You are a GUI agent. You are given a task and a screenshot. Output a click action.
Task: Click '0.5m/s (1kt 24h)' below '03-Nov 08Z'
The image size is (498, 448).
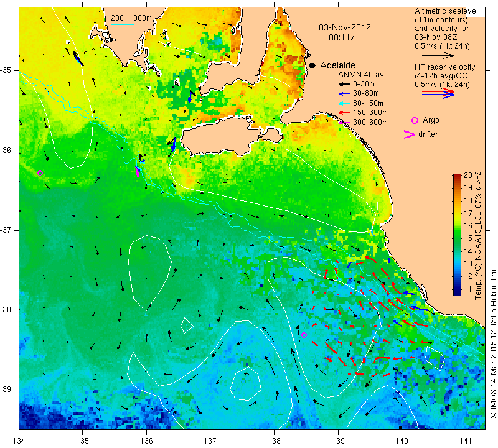[x=442, y=46]
